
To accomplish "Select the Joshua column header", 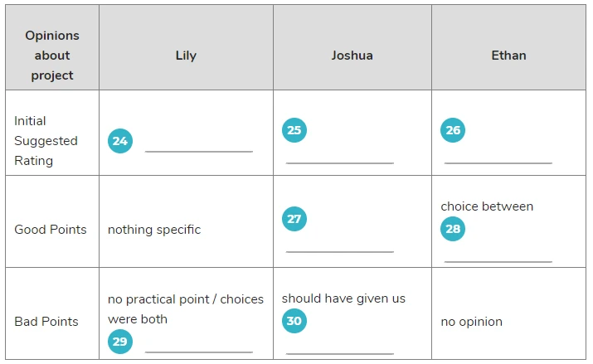I will 352,56.
